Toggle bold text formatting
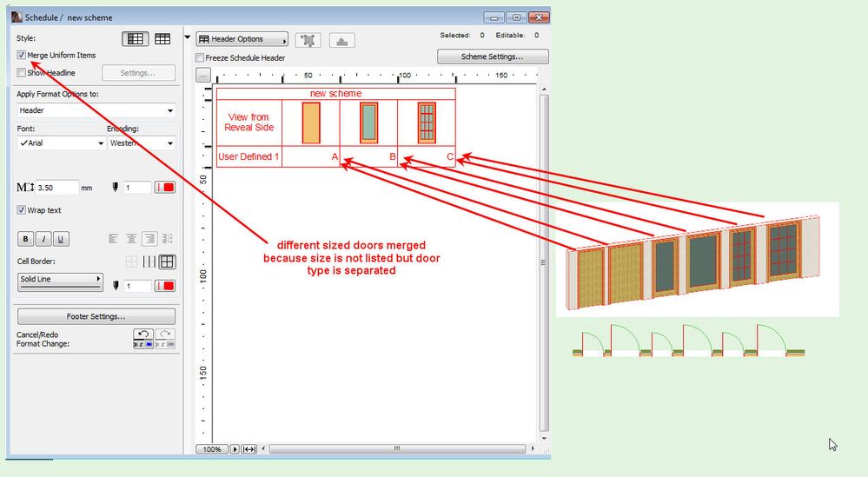The height and width of the screenshot is (477, 868). (25, 239)
